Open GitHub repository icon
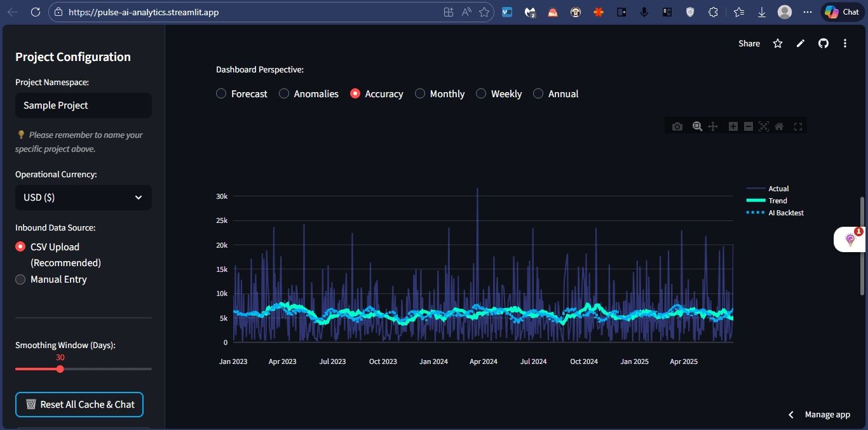Image resolution: width=868 pixels, height=430 pixels. [x=824, y=43]
